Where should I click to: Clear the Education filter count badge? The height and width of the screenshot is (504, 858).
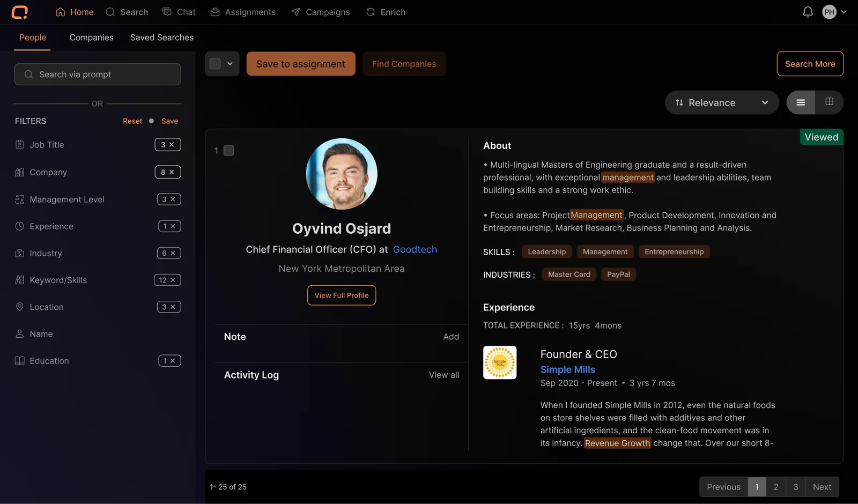[169, 361]
